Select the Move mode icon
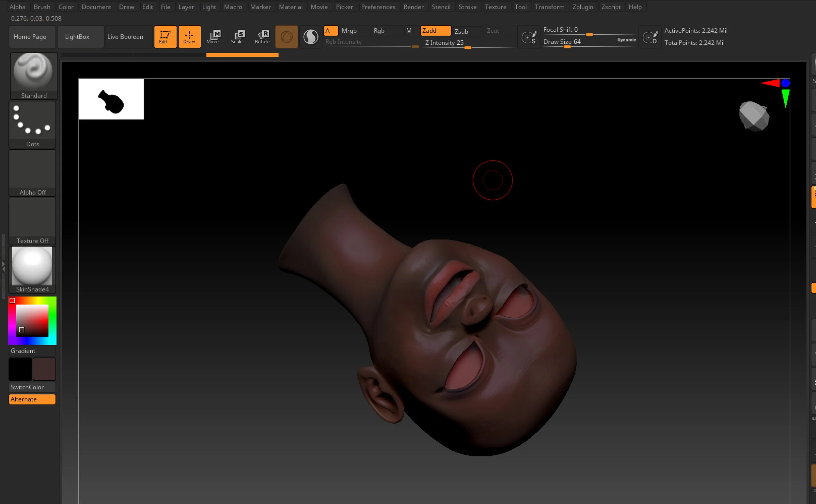Viewport: 816px width, 504px height. coord(213,37)
